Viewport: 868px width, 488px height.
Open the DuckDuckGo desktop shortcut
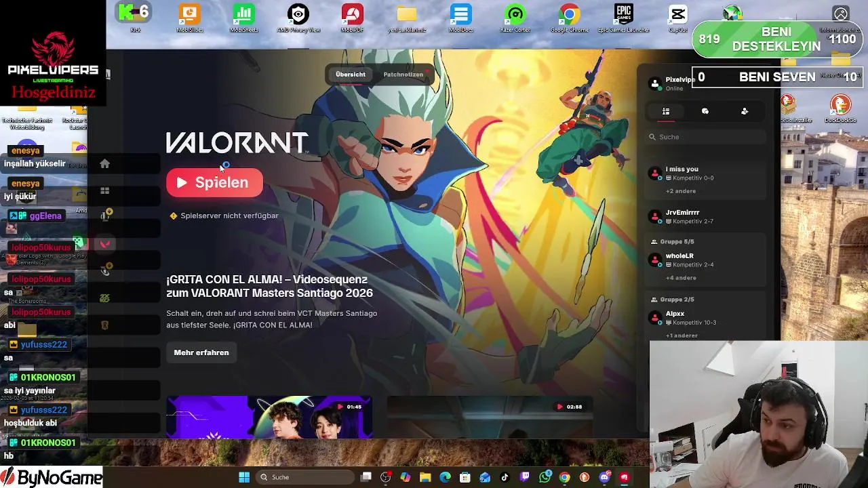tap(840, 108)
